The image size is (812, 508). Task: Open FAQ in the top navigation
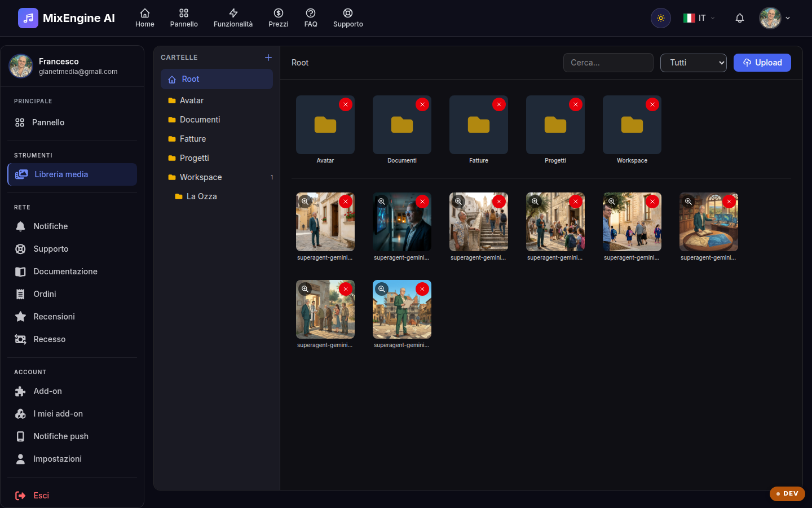pyautogui.click(x=311, y=18)
